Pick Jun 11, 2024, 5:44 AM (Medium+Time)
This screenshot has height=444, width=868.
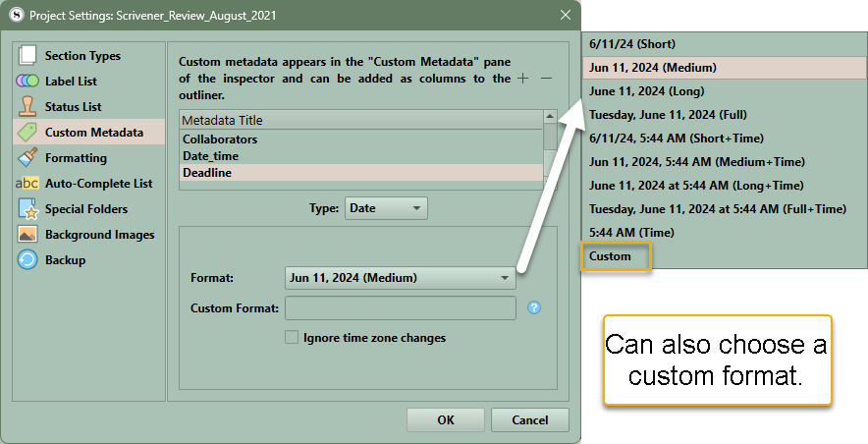pos(724,162)
